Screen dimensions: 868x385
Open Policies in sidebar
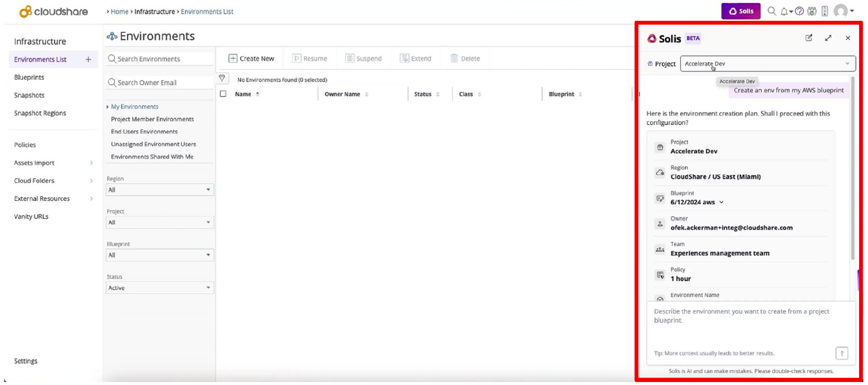[25, 145]
